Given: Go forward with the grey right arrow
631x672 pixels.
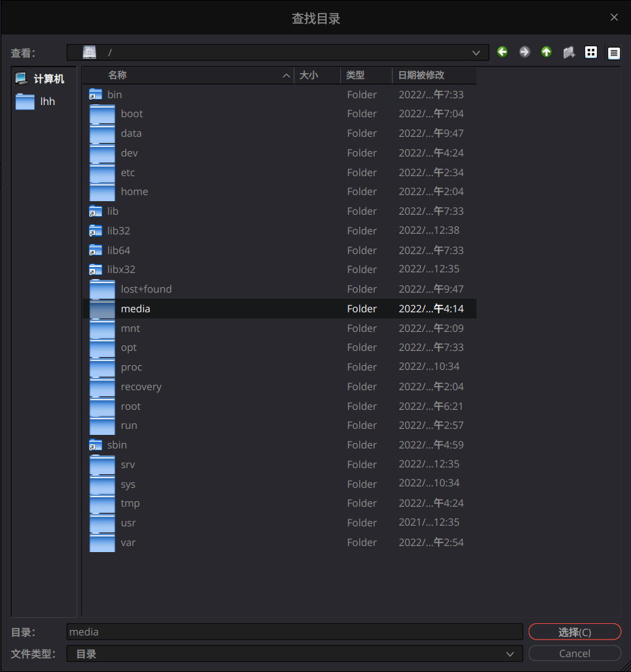Looking at the screenshot, I should click(525, 52).
